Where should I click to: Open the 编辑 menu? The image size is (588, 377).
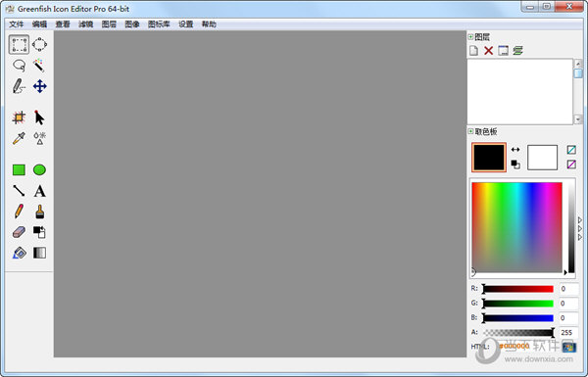tap(39, 24)
